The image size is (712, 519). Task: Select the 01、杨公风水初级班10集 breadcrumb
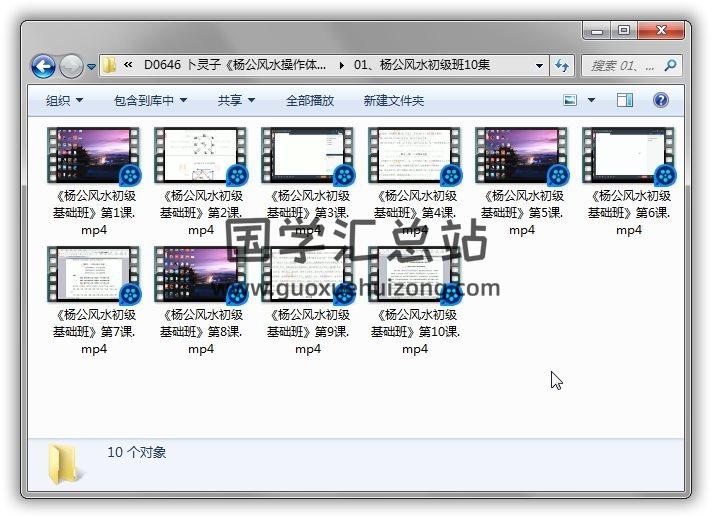tap(422, 65)
